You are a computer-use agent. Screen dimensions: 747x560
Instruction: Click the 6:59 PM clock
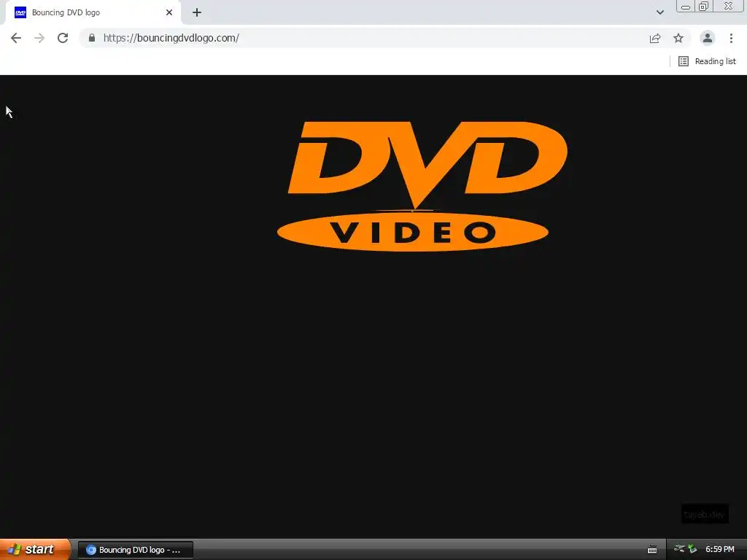click(720, 549)
